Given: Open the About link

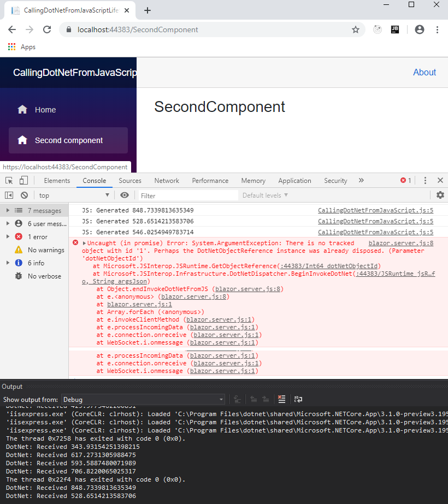Looking at the screenshot, I should [x=425, y=72].
